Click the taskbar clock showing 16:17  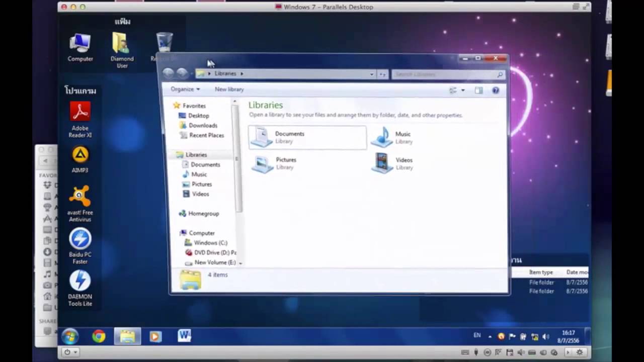point(568,336)
